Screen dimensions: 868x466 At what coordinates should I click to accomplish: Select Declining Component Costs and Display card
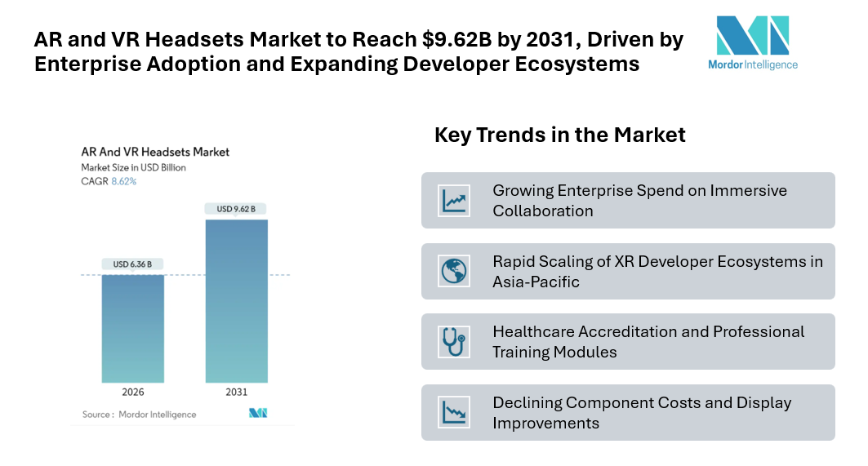(627, 413)
